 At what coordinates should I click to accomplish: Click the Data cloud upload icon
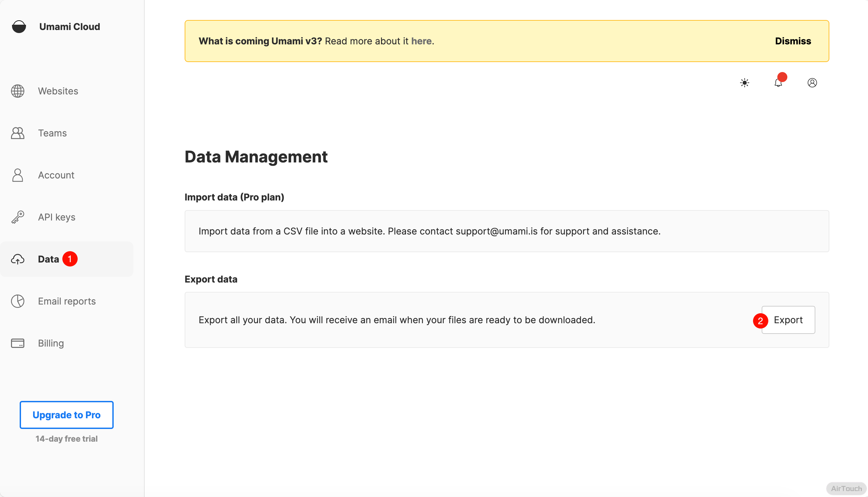[x=18, y=260]
